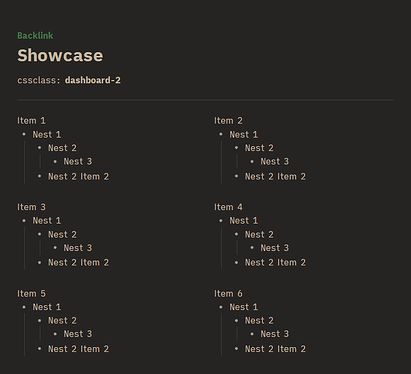Click the Item 4 heading
This screenshot has height=374, width=411.
tap(228, 207)
